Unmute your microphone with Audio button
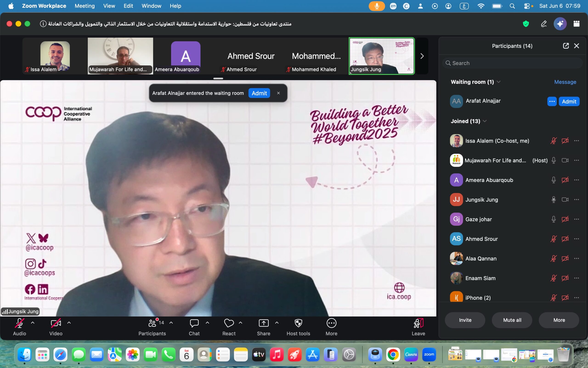Image resolution: width=588 pixels, height=368 pixels. pos(20,327)
